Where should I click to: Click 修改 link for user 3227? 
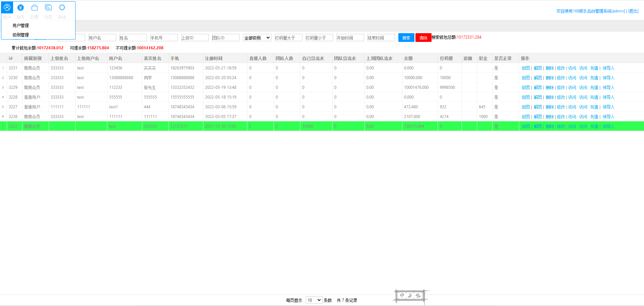tap(561, 107)
